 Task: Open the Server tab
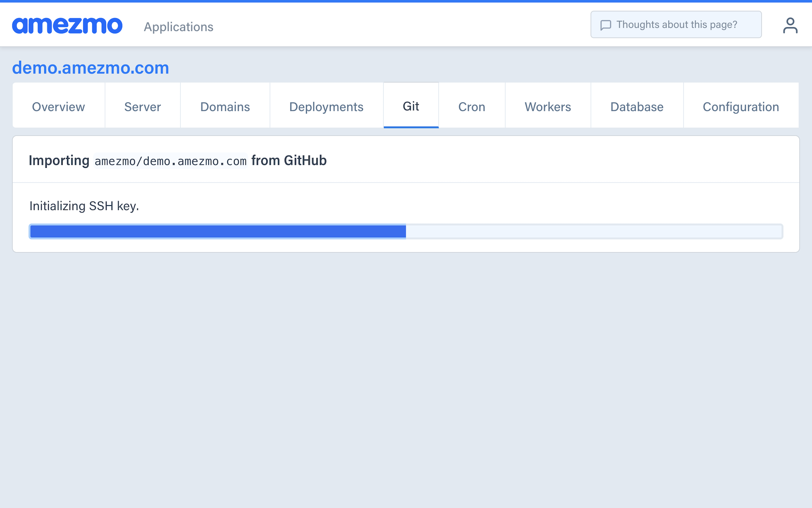(x=142, y=106)
